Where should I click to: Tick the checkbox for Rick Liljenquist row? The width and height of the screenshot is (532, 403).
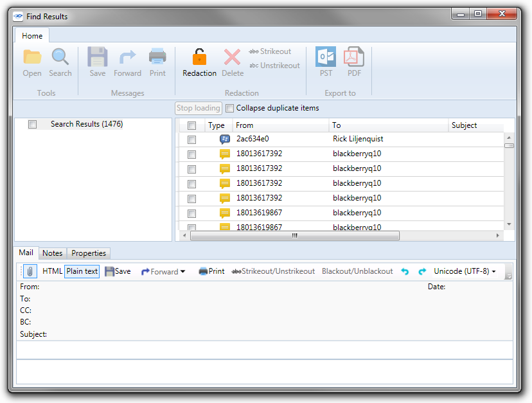click(x=191, y=139)
